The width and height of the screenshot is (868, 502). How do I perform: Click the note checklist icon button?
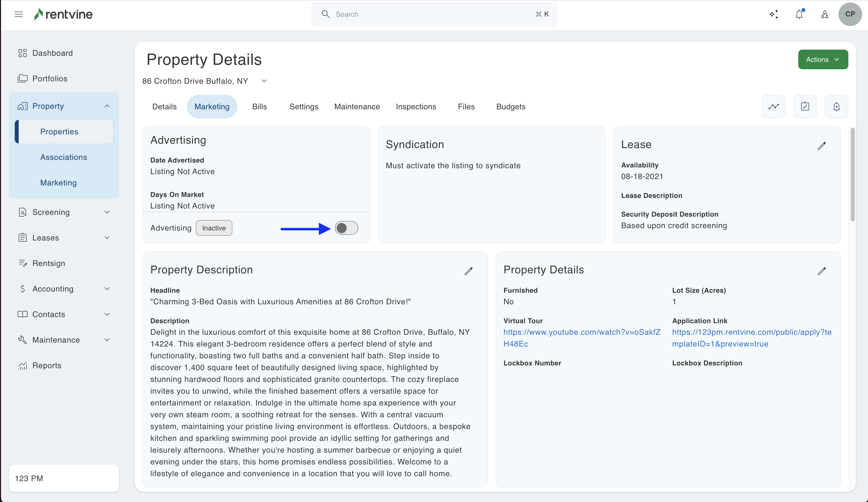(x=805, y=106)
